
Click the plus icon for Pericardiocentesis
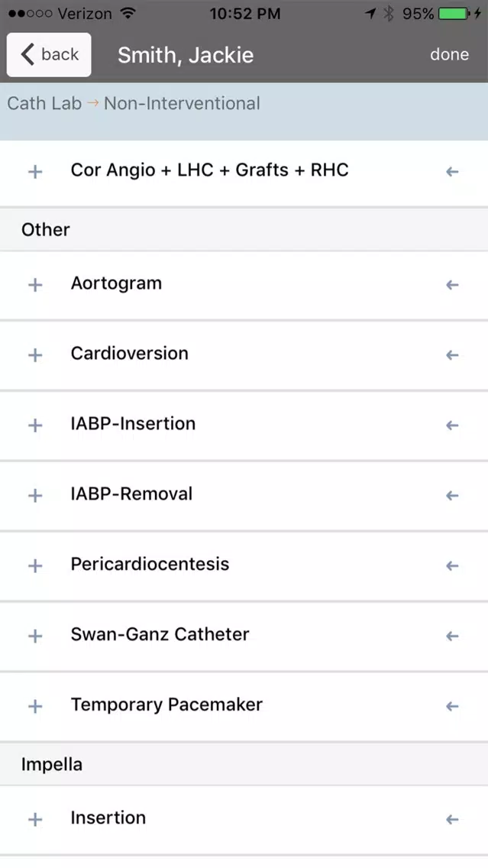click(35, 565)
